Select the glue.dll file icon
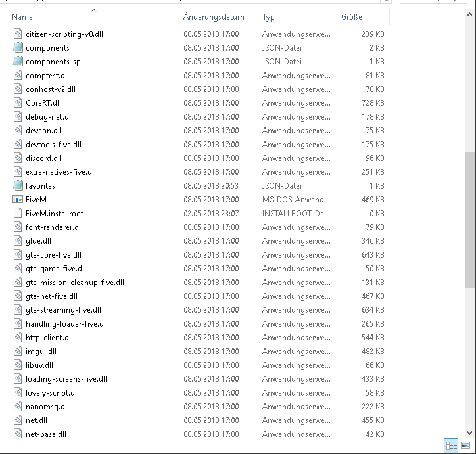This screenshot has width=476, height=454. [18, 241]
